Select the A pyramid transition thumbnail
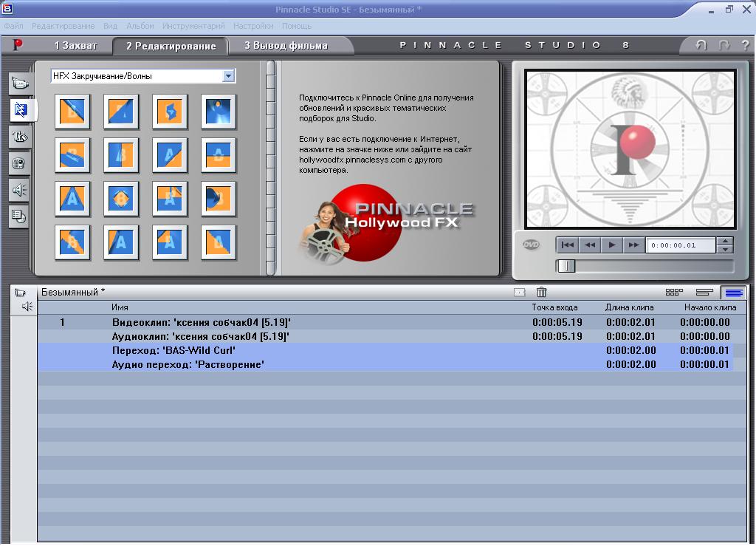This screenshot has width=756, height=546. 72,198
